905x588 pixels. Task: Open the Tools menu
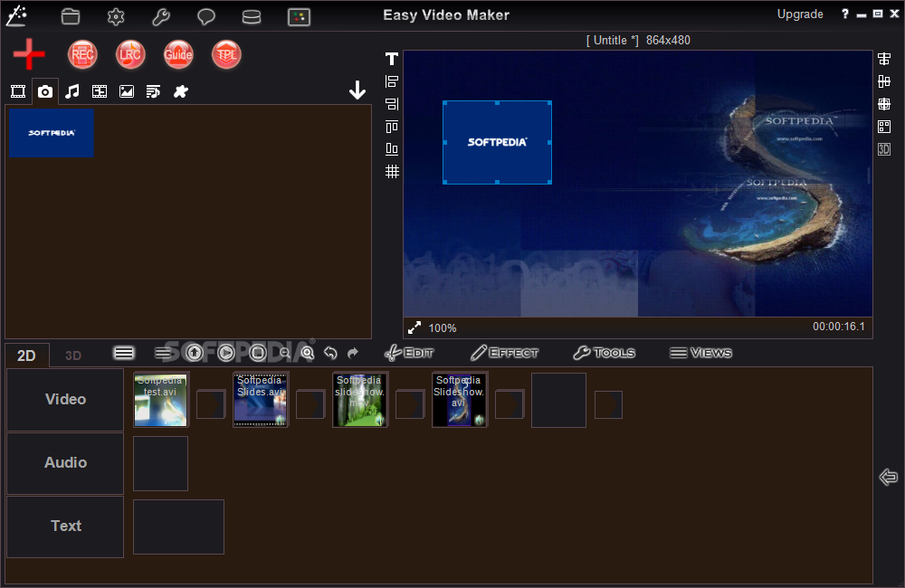[605, 353]
